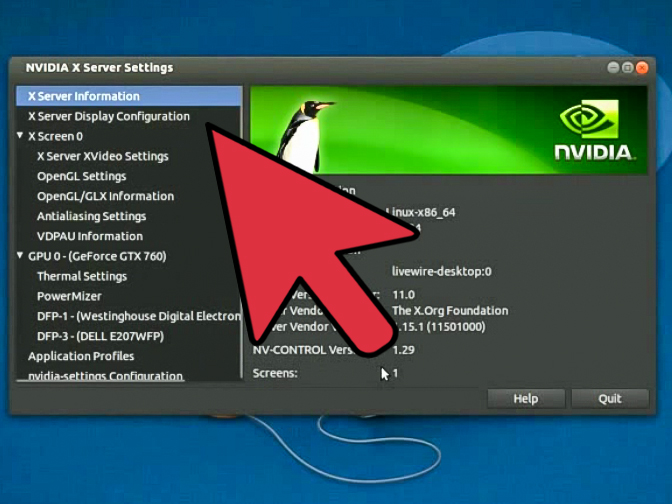Minimize the NVIDIA X Server Settings window
The width and height of the screenshot is (672, 504).
(x=613, y=68)
